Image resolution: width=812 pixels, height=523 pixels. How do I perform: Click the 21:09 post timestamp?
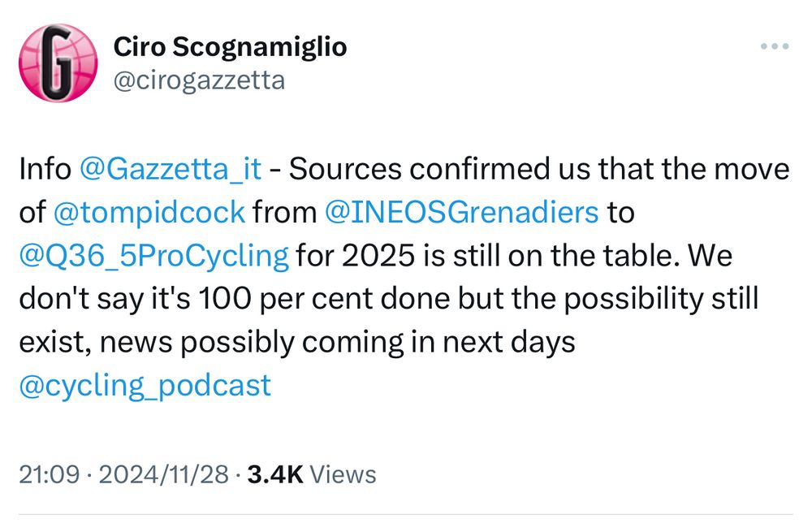[47, 474]
